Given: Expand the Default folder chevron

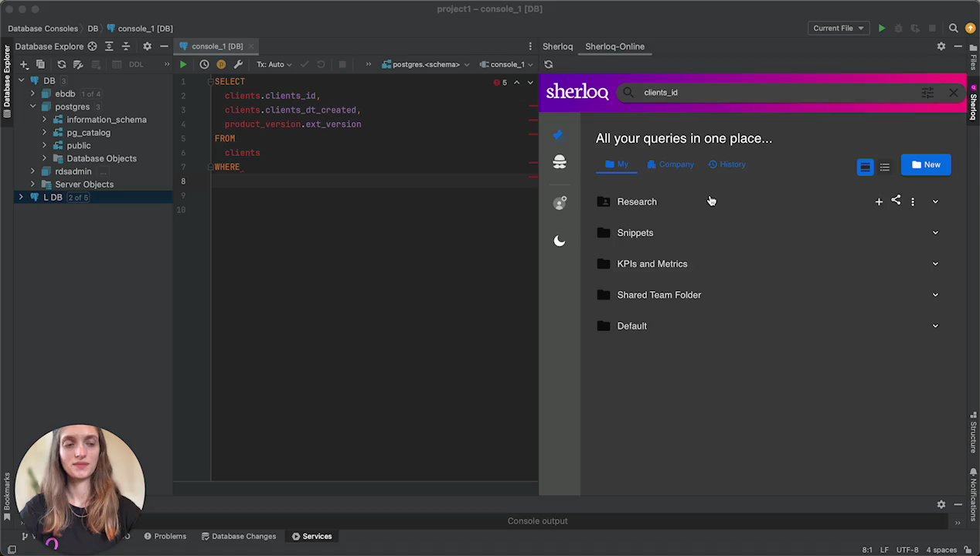Looking at the screenshot, I should (x=935, y=326).
